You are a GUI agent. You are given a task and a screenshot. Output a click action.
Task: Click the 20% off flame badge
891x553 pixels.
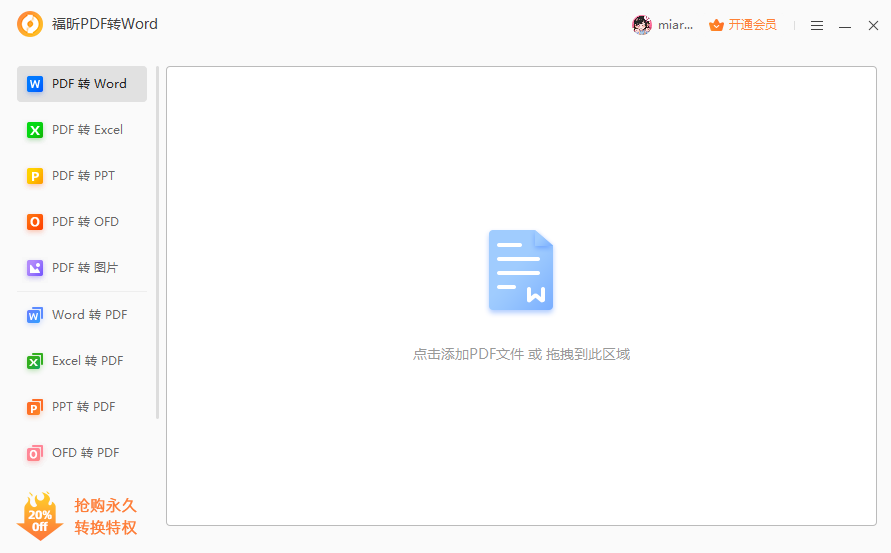coord(40,516)
